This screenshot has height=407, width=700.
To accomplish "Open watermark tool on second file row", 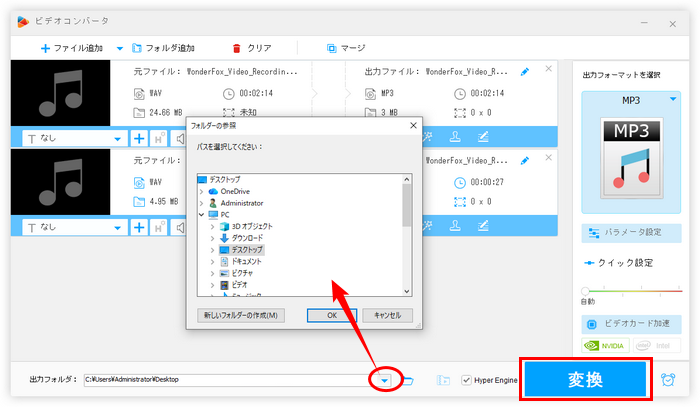I will click(x=455, y=226).
